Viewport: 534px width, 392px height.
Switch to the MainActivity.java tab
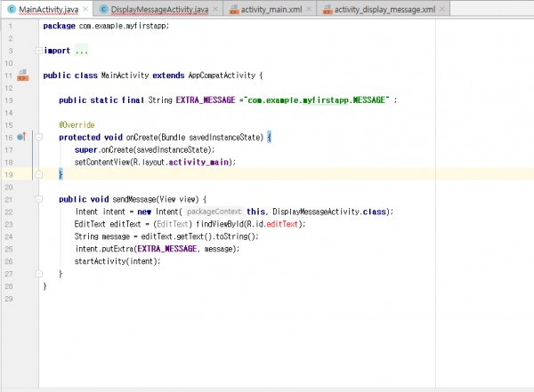48,10
